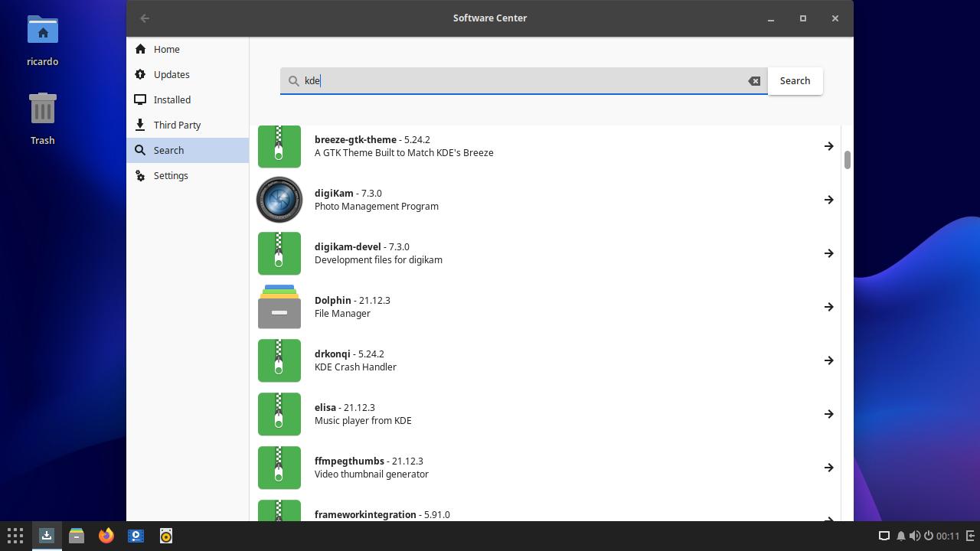Click the volume icon in system tray
Screen dimensions: 980x551
915,536
